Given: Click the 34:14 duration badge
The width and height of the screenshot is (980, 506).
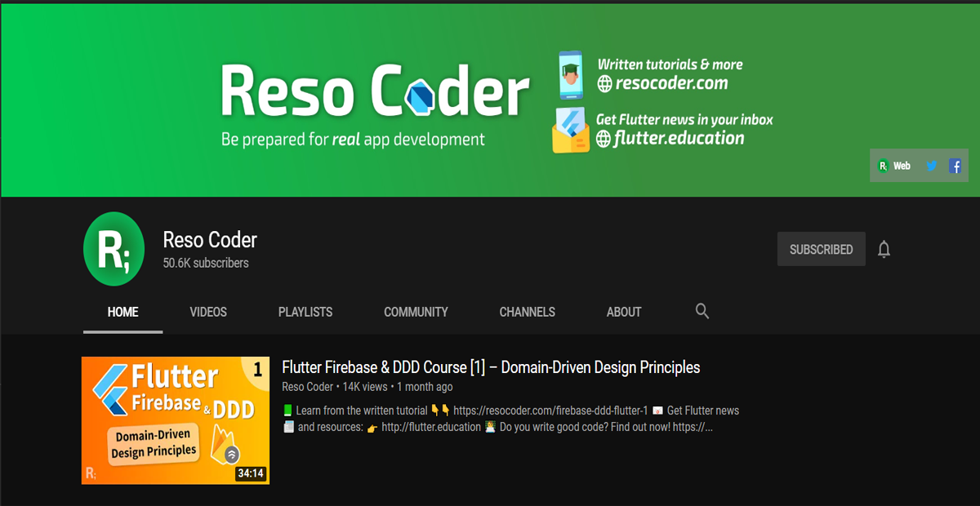Looking at the screenshot, I should pos(251,473).
